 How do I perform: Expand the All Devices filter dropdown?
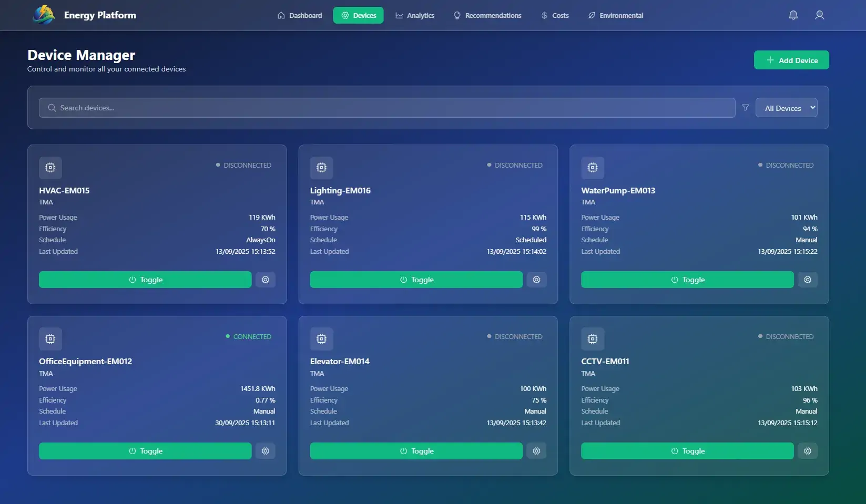tap(786, 108)
